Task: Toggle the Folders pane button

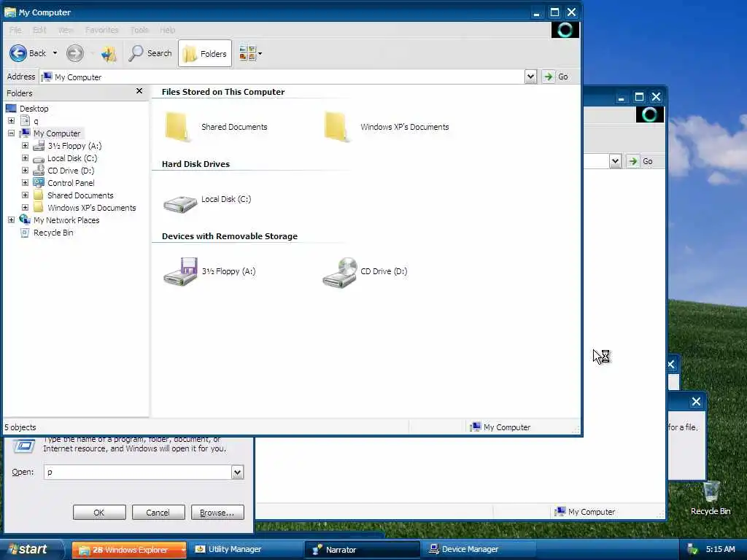Action: click(x=205, y=53)
